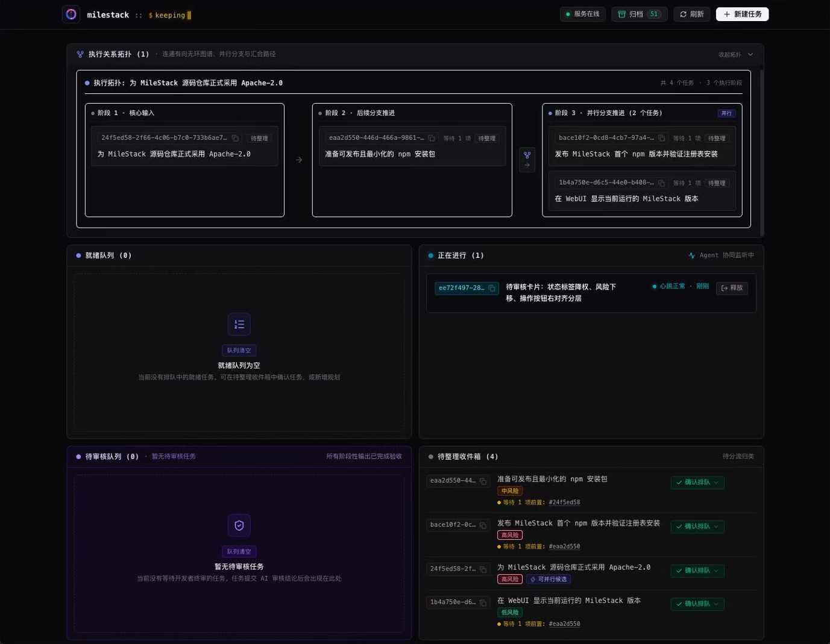Copy ID eaa2d550 in stage 2 card
830x644 pixels.
click(x=431, y=138)
